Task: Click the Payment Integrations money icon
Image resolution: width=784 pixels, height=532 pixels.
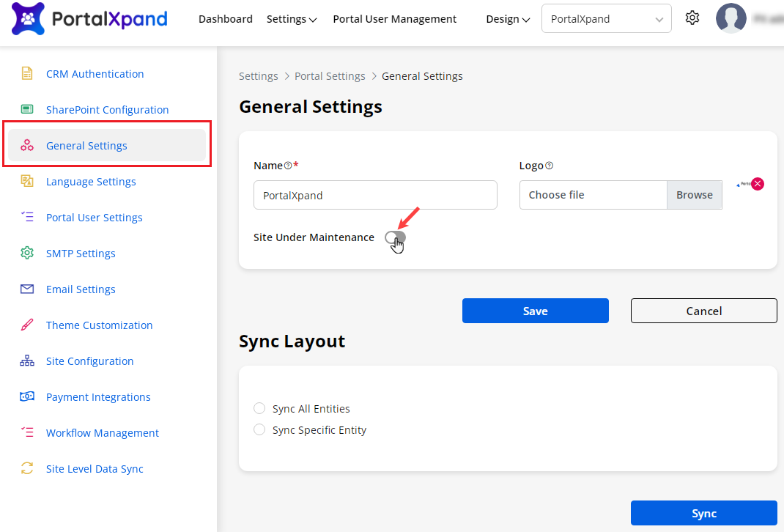Action: 27,396
